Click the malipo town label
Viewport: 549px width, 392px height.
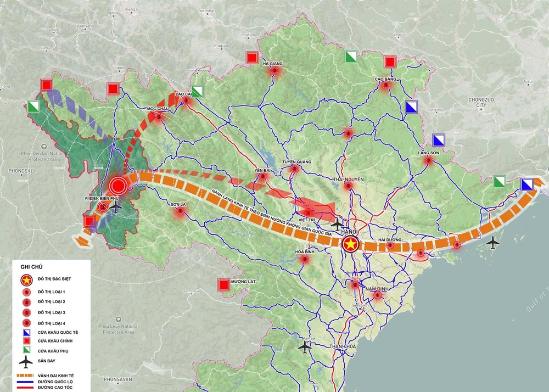coord(249,35)
